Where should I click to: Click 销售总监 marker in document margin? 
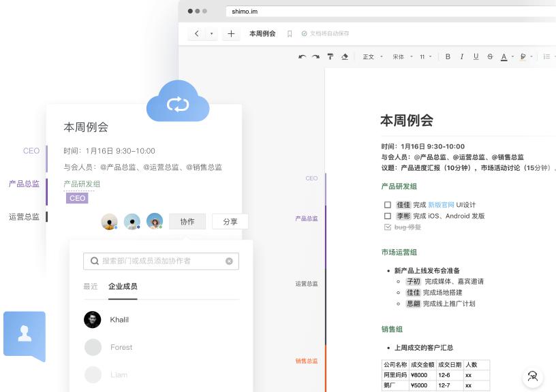pos(307,361)
